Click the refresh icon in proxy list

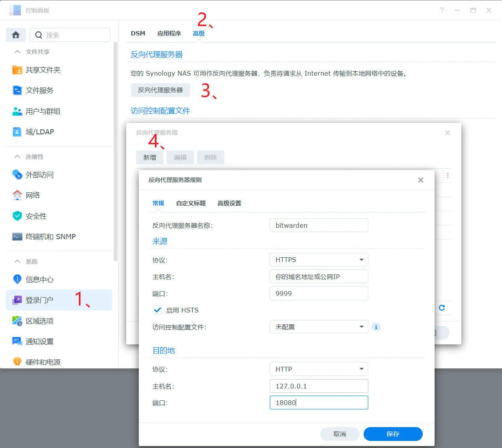[x=442, y=308]
